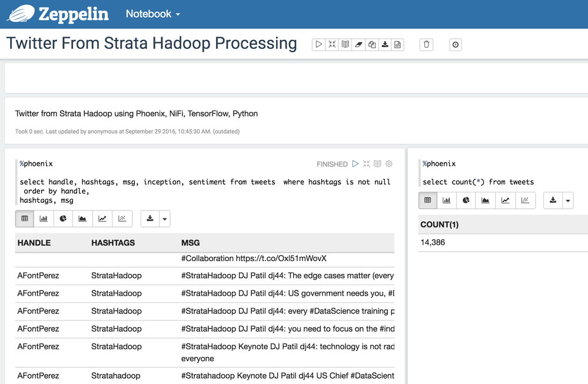
Task: Open the Notebook dropdown menu
Action: tap(153, 14)
